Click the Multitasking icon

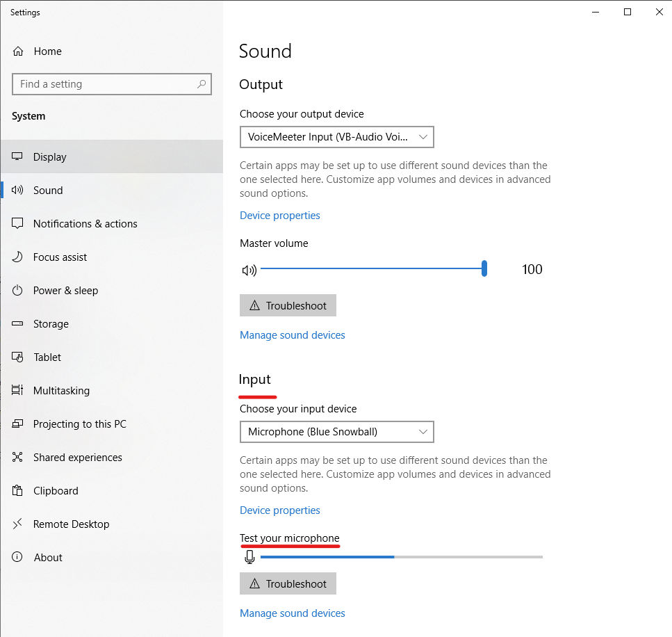tap(17, 390)
